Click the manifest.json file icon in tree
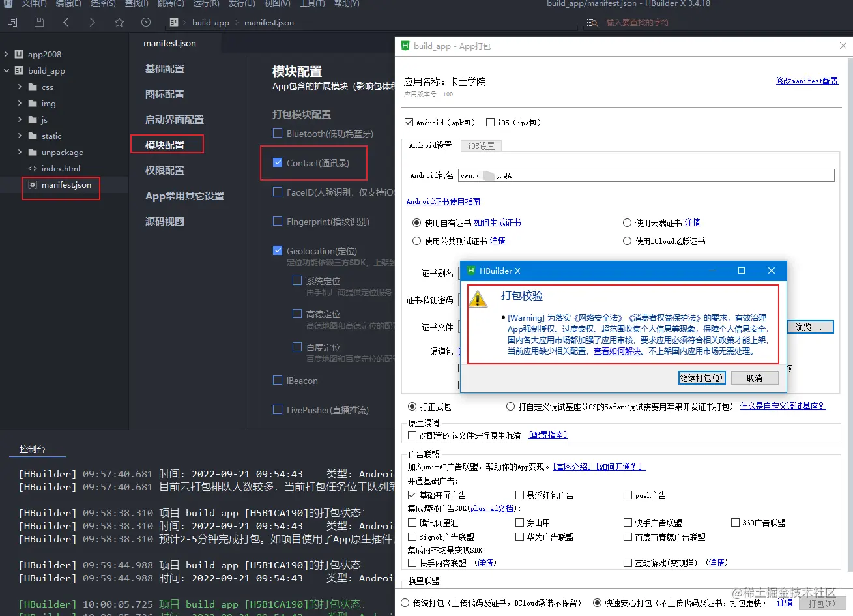The image size is (853, 616). click(x=33, y=184)
